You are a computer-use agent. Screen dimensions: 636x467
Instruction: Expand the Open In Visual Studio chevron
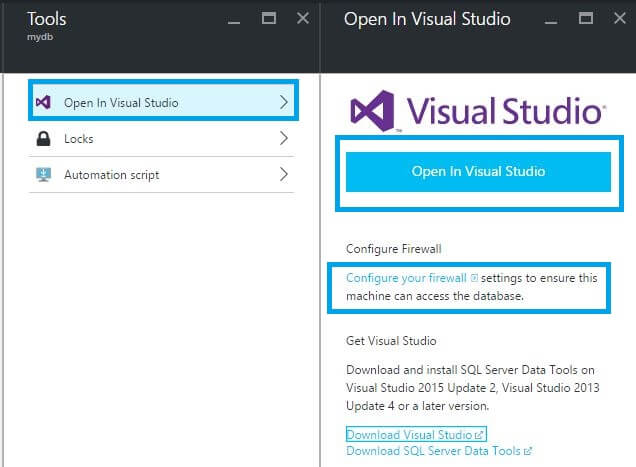(x=284, y=102)
